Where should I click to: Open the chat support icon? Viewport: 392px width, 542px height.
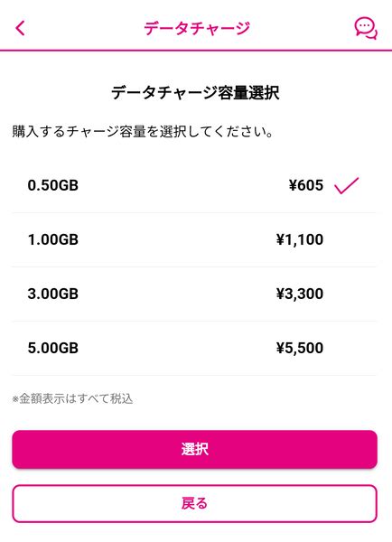coord(366,29)
